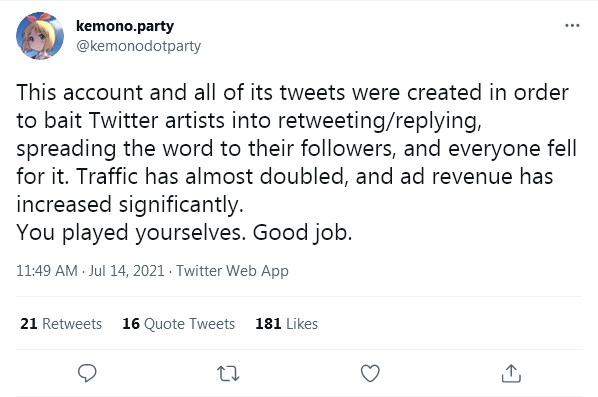Like the tweet with the heart icon
598x397 pixels.
(x=370, y=373)
